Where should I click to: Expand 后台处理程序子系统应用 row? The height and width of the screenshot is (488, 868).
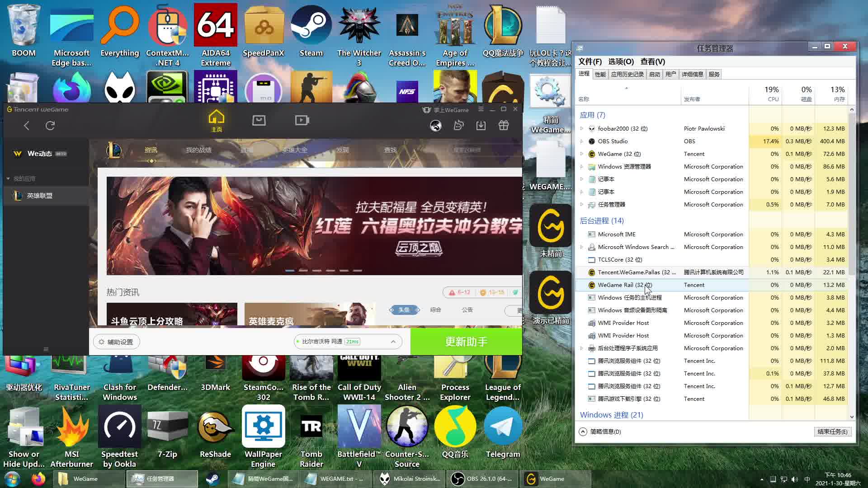582,348
